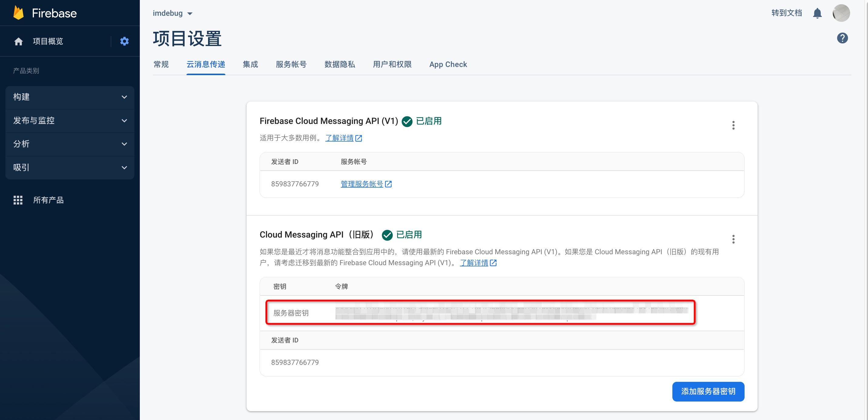The width and height of the screenshot is (868, 420).
Task: Click 了解详情 link in legacy API description
Action: click(478, 263)
